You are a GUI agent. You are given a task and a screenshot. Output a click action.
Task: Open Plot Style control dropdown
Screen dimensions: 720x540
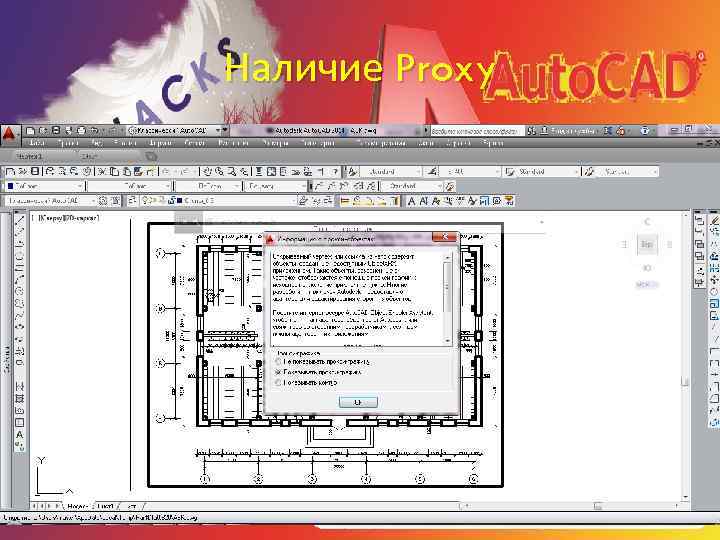(276, 186)
